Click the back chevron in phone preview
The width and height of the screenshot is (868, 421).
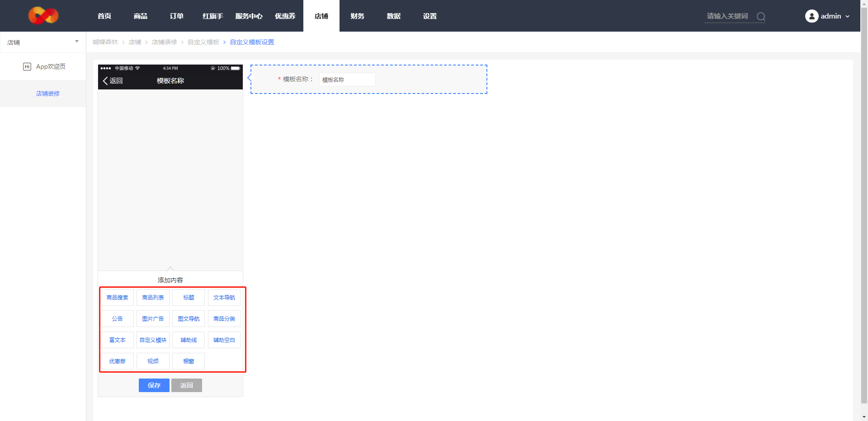(x=105, y=81)
